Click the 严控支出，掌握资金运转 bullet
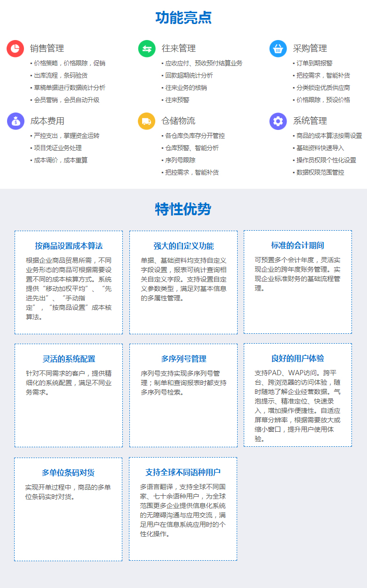Viewport: 367px width, 588px height. point(67,136)
